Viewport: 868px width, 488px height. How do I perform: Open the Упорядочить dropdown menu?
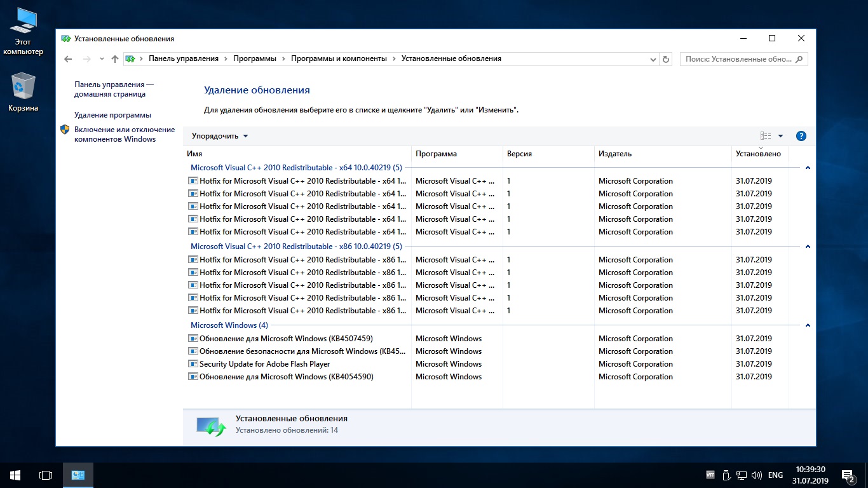coord(220,136)
